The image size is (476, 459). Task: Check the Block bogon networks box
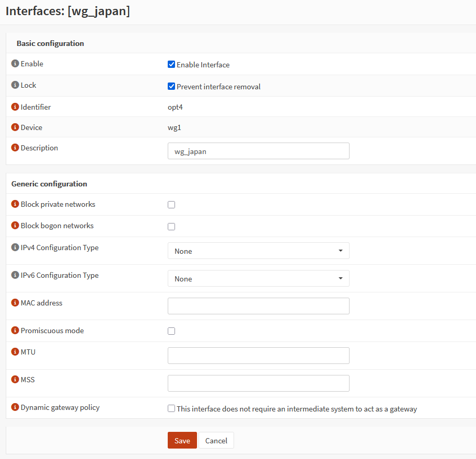coord(171,227)
